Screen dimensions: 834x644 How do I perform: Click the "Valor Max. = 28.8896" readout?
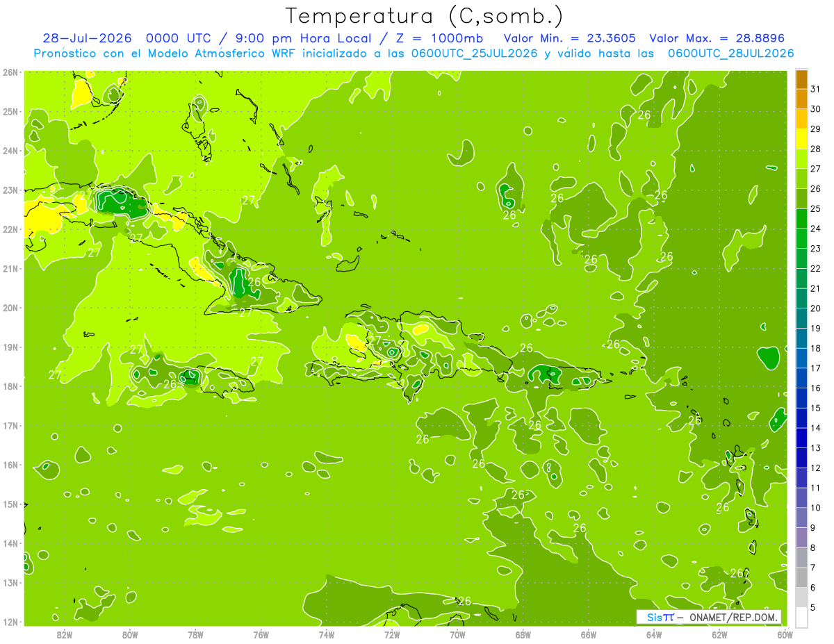point(718,38)
